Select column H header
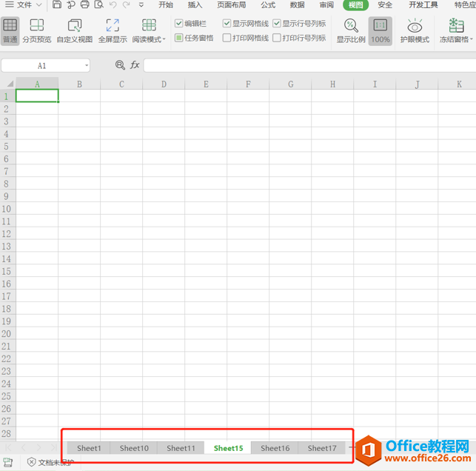 (332, 84)
